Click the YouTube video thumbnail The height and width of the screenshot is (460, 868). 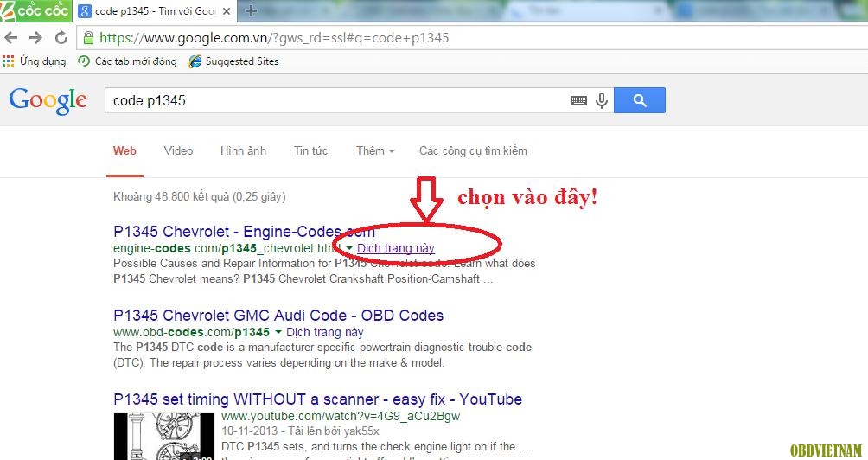coord(164,437)
